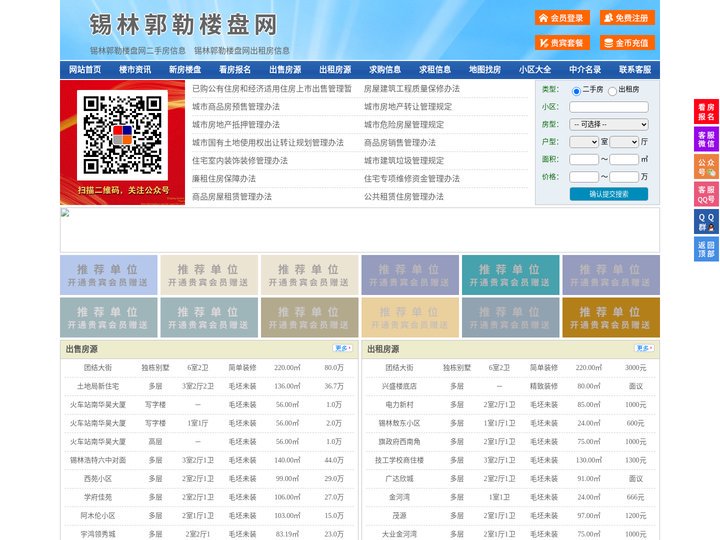Click the QR code banner image
Screen dimensions: 720x540
pos(123,142)
